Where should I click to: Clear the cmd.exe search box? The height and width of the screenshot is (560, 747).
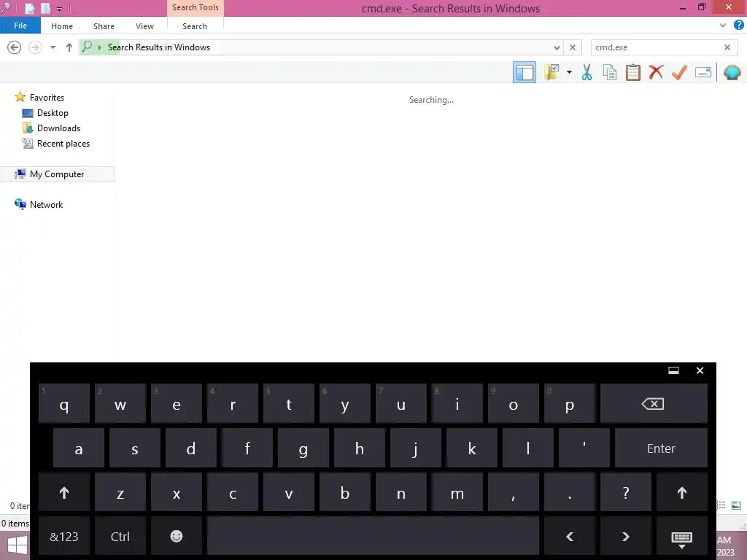point(727,47)
